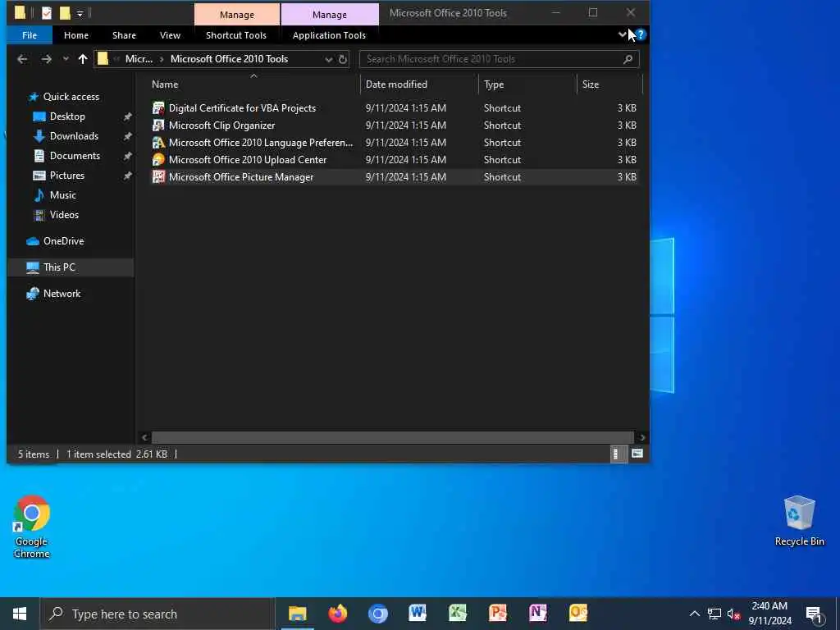Select the Recycle Bin desktop icon

[799, 521]
